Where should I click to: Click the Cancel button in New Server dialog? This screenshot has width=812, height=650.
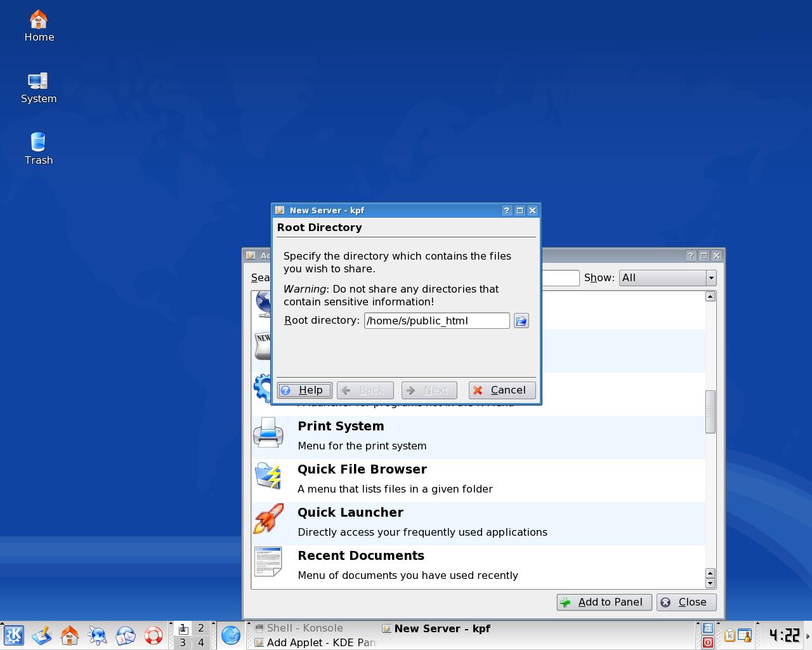[502, 390]
